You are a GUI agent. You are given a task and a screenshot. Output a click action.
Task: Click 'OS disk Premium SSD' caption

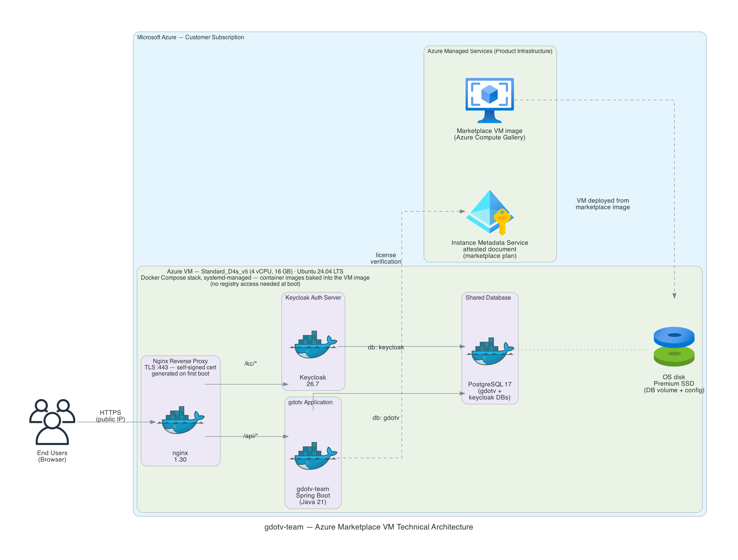click(x=674, y=384)
